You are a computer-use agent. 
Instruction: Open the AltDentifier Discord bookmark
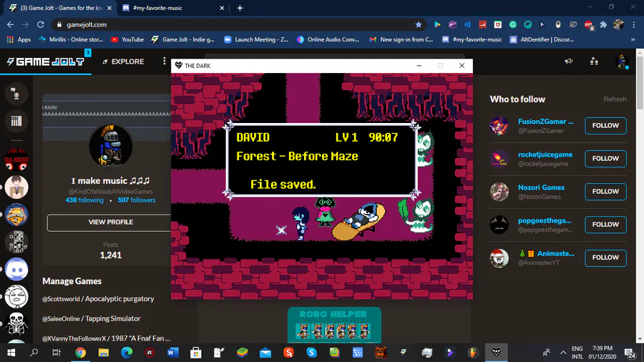(x=542, y=39)
